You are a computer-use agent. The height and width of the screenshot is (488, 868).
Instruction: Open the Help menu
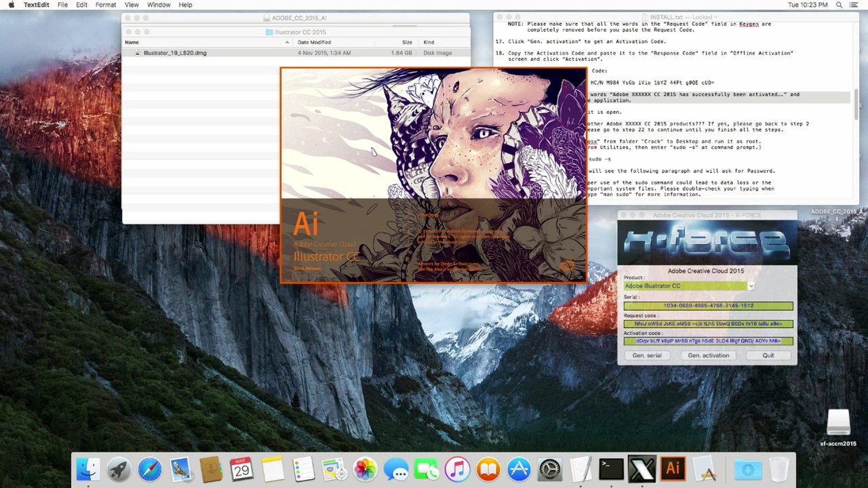click(186, 5)
